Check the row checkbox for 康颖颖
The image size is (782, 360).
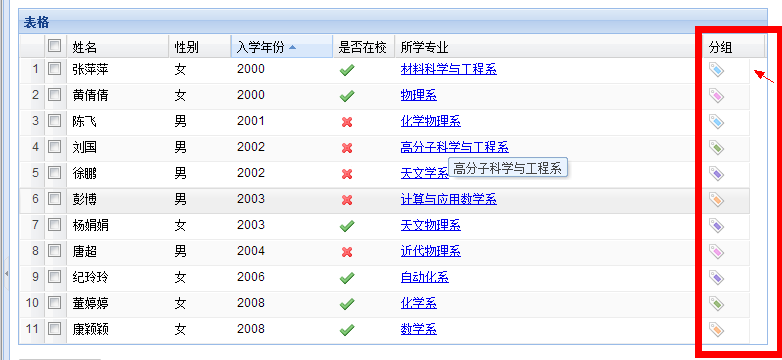[54, 329]
